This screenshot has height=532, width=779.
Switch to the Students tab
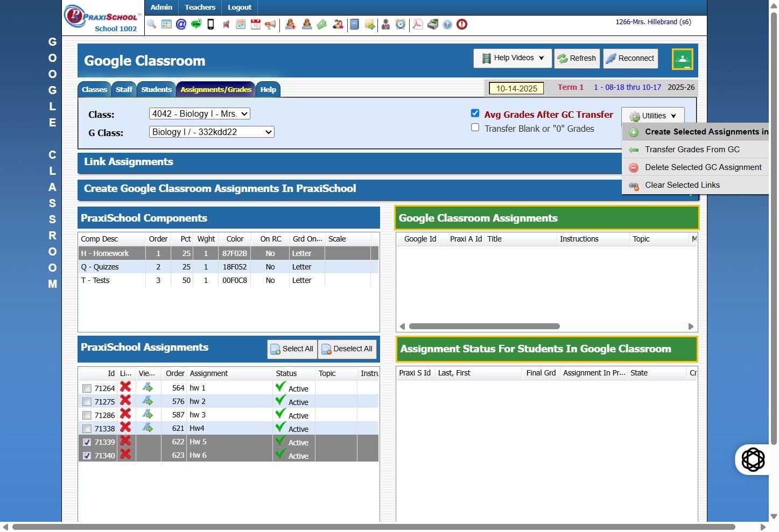pyautogui.click(x=156, y=89)
